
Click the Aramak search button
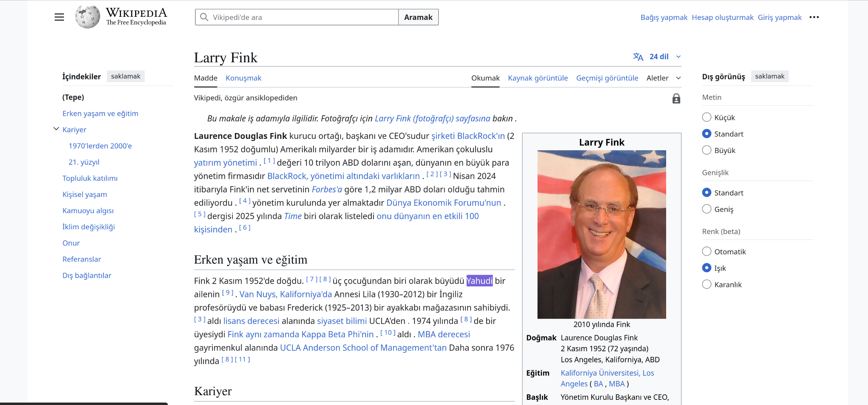pyautogui.click(x=418, y=17)
